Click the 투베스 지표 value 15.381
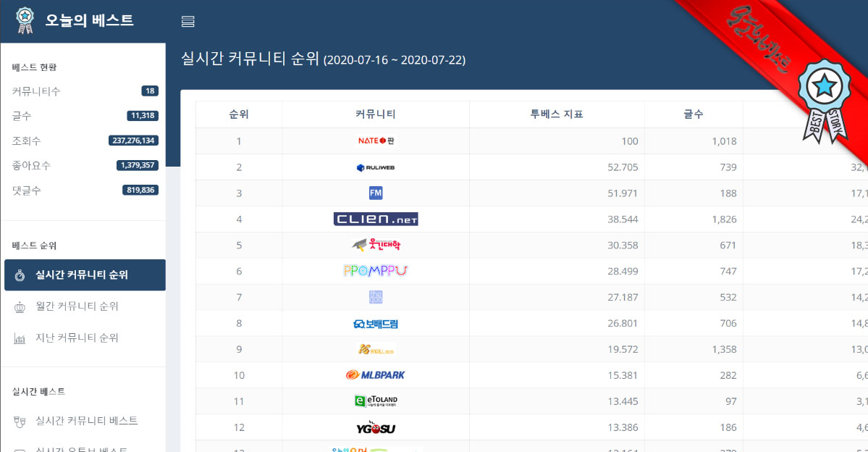This screenshot has height=452, width=868. pos(623,375)
